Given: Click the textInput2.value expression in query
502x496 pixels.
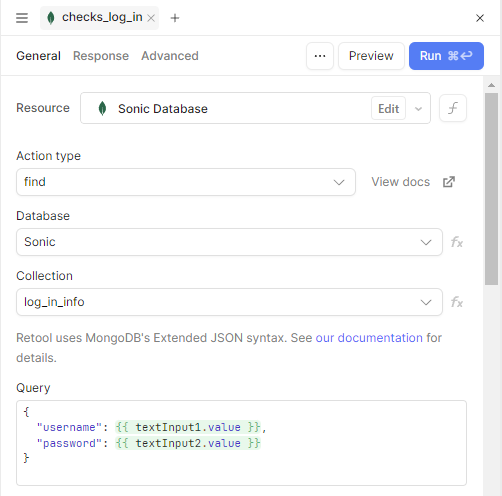Looking at the screenshot, I should [x=188, y=443].
